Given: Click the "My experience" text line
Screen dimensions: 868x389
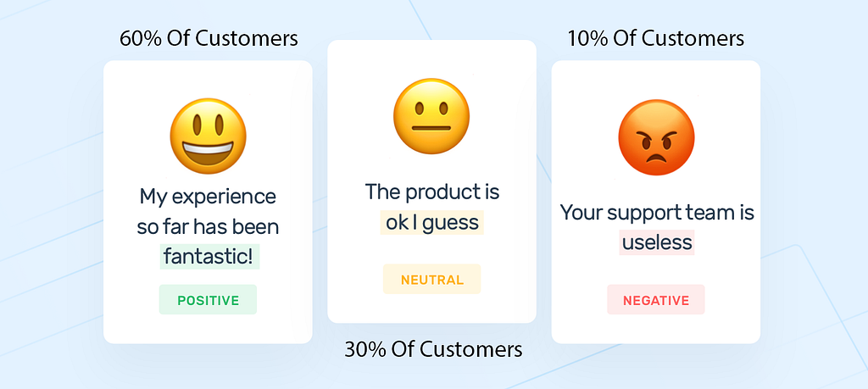Looking at the screenshot, I should point(208,197).
